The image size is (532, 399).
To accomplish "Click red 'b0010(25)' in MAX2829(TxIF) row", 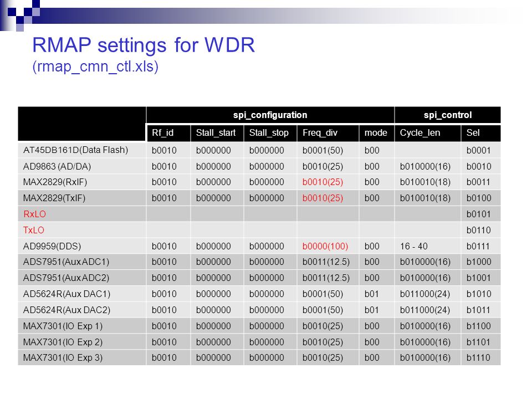I will (x=323, y=198).
